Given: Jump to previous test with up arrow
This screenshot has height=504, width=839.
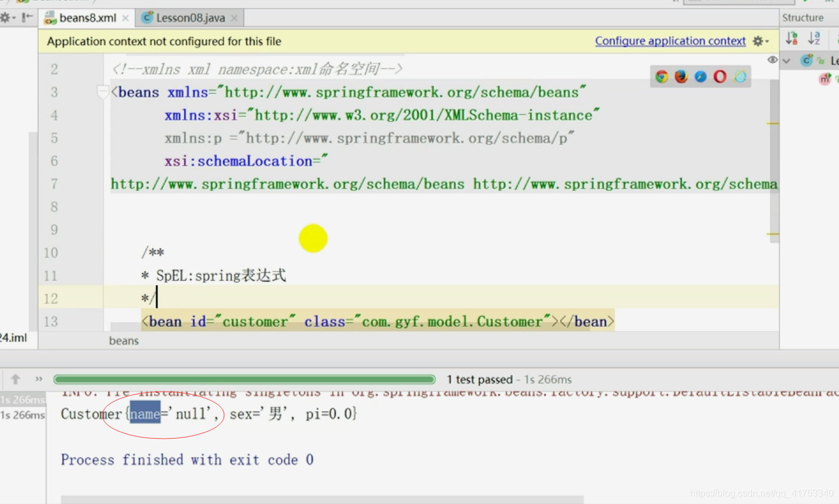Looking at the screenshot, I should (15, 379).
